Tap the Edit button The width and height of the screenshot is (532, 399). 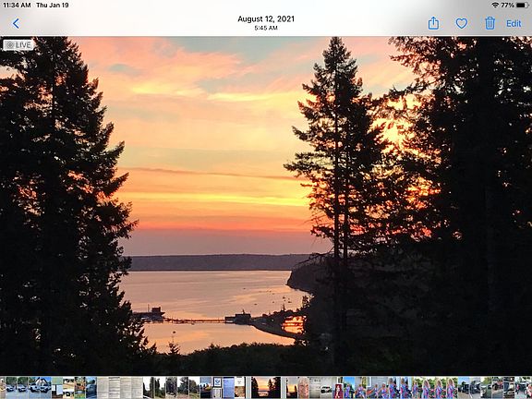514,23
